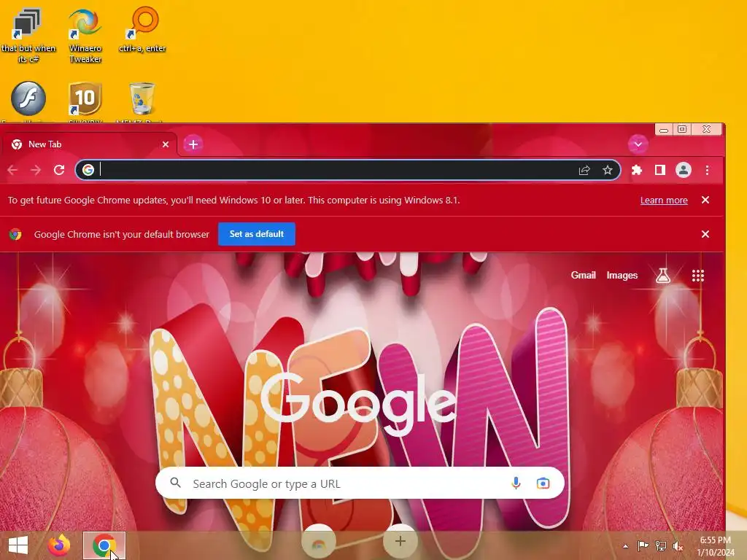Dismiss the Windows update warning bar

(705, 200)
